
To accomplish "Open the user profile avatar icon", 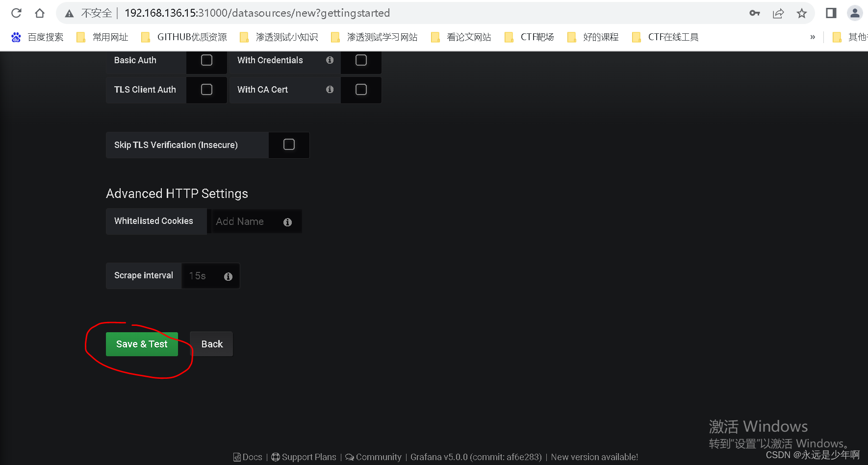I will coord(855,13).
